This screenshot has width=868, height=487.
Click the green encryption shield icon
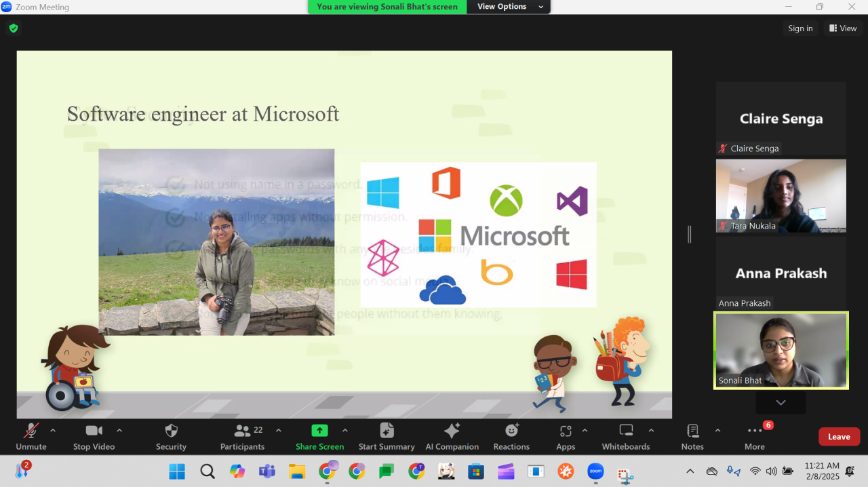[13, 28]
